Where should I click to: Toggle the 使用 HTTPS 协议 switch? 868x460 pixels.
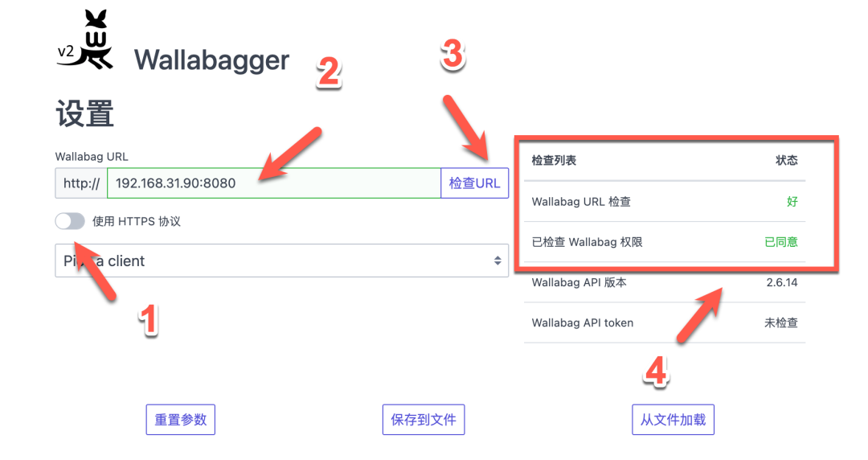coord(70,221)
